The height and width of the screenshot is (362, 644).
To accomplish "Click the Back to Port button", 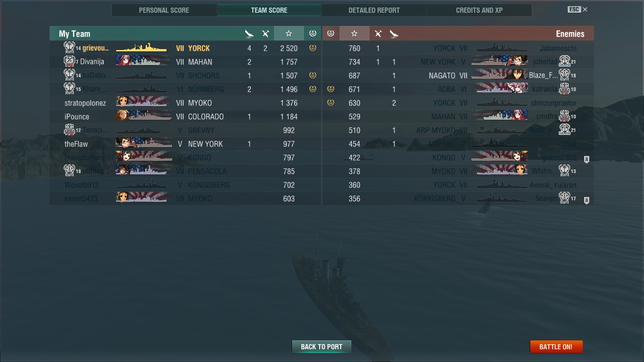I will click(x=322, y=346).
